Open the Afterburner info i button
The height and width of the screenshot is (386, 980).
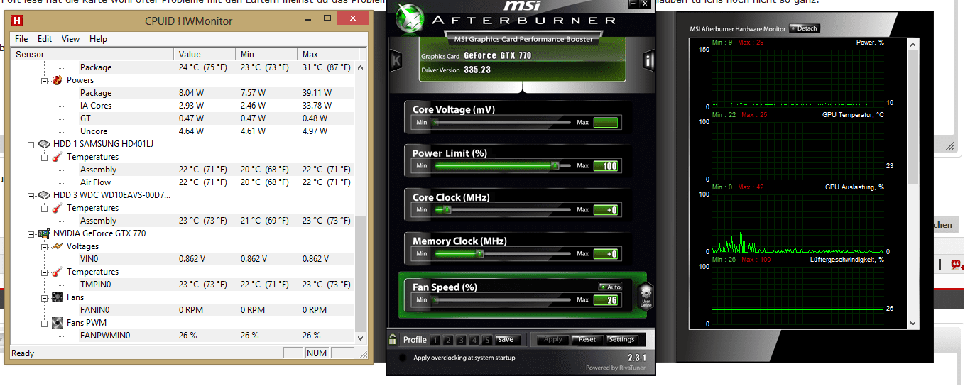pos(648,60)
